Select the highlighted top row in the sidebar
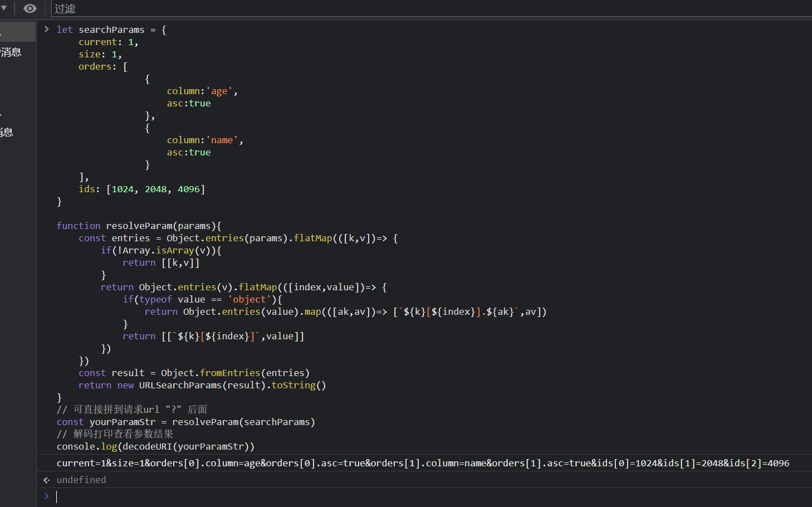This screenshot has height=507, width=812. click(x=18, y=31)
